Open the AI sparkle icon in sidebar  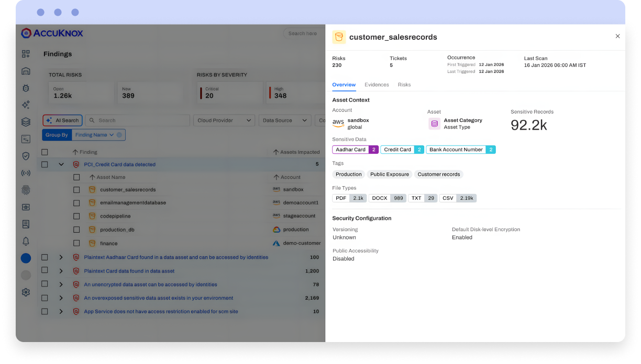point(26,105)
